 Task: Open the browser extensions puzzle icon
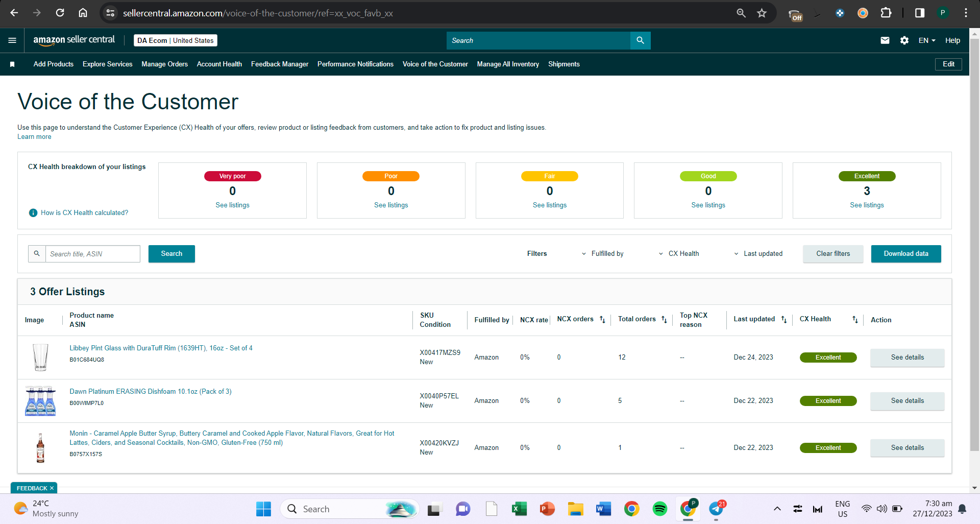click(x=886, y=13)
